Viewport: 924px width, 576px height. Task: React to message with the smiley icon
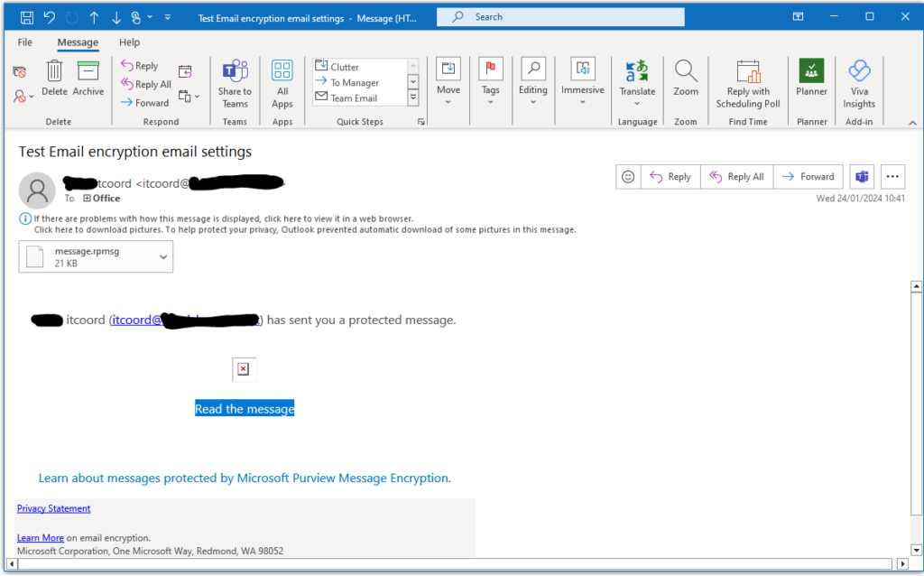628,176
